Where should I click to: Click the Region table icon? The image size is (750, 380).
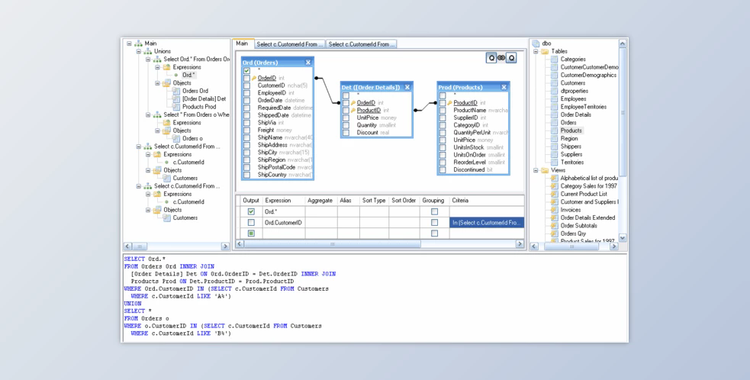(x=554, y=138)
